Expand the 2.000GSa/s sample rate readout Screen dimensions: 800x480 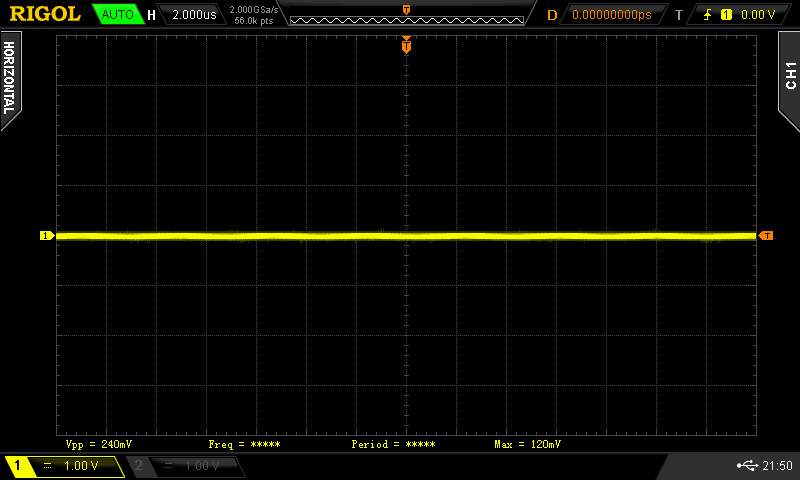coord(254,10)
